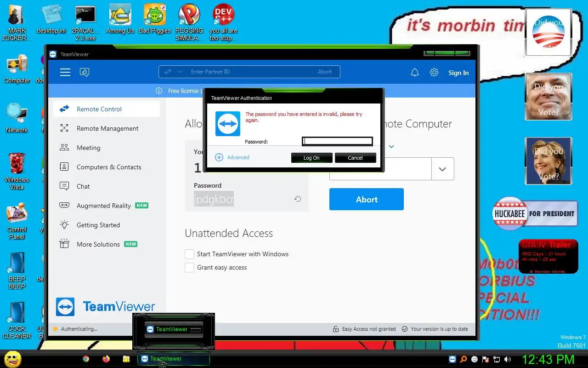Open the Among Us desktop icon
This screenshot has width=588, height=368.
[x=120, y=19]
